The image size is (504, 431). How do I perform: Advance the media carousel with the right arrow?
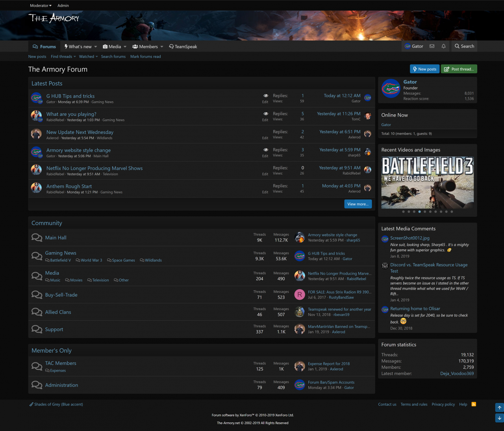point(468,183)
